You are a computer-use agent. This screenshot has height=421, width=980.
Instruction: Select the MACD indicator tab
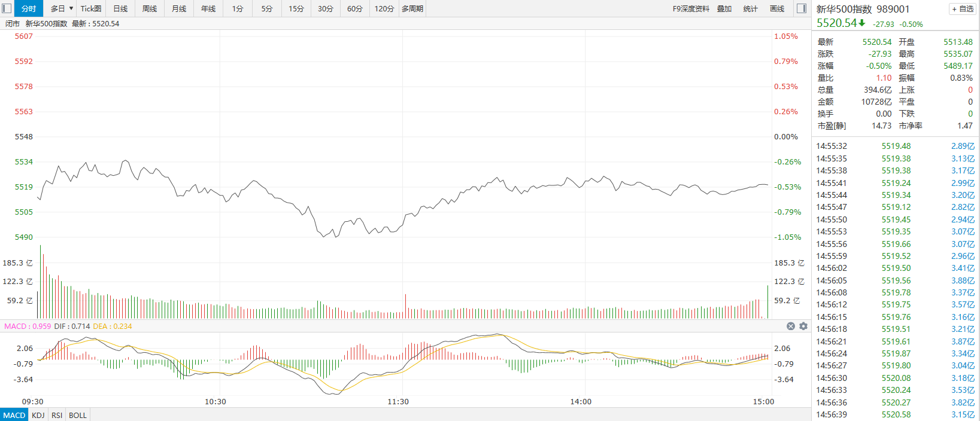[x=14, y=415]
